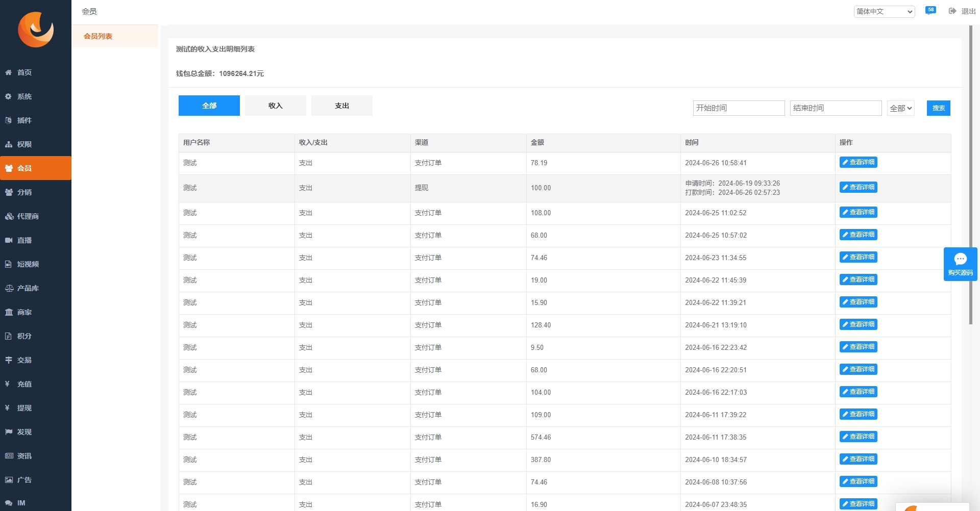Open the 充值 recharge yen icon
The image size is (980, 511).
point(8,384)
